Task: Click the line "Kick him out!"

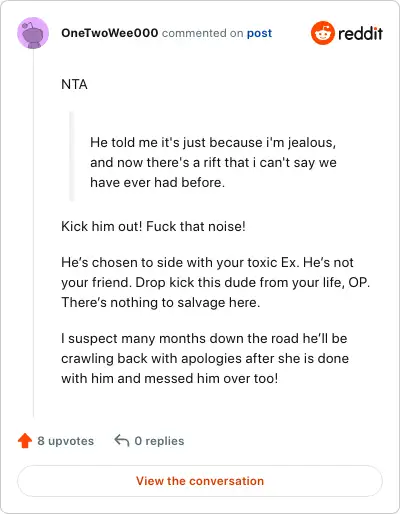Action: pos(102,226)
